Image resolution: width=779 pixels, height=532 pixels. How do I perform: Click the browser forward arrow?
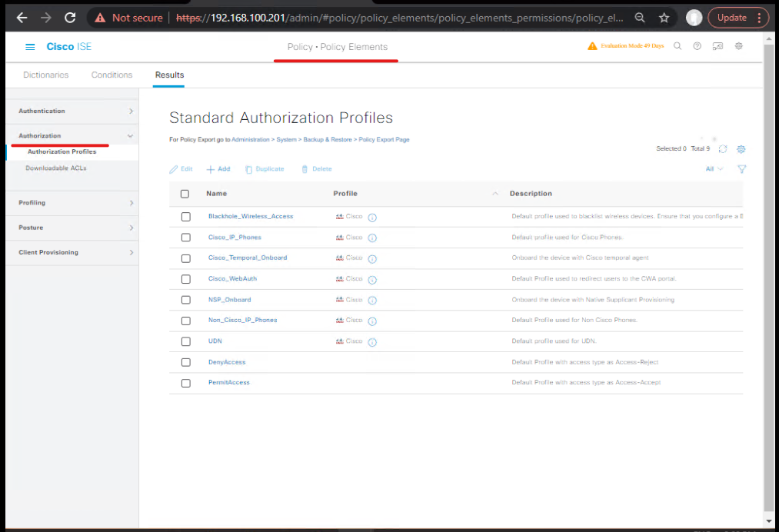tap(45, 18)
